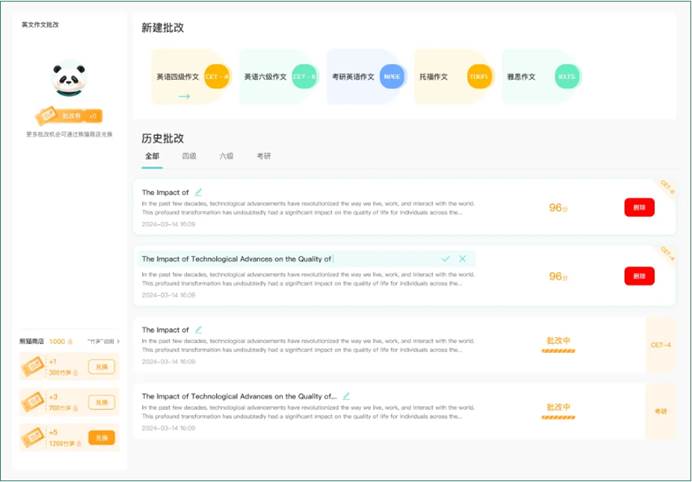Confirm title rename with the checkmark icon
The image size is (692, 482).
coord(446,259)
